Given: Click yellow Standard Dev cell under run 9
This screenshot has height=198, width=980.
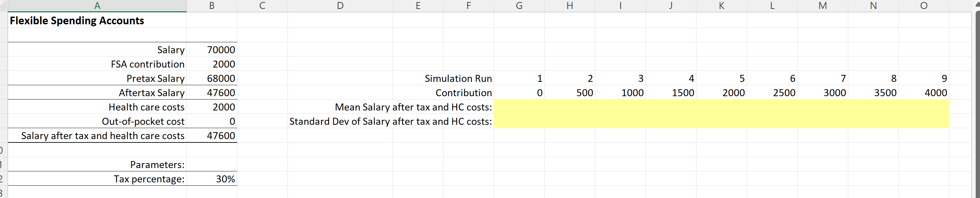Looking at the screenshot, I should pos(924,121).
